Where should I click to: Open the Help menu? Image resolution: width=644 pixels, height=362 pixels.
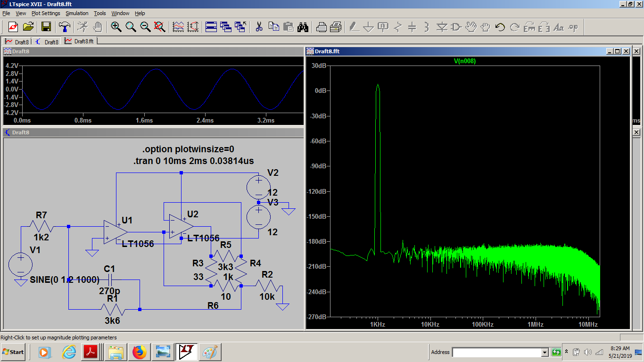coord(140,13)
